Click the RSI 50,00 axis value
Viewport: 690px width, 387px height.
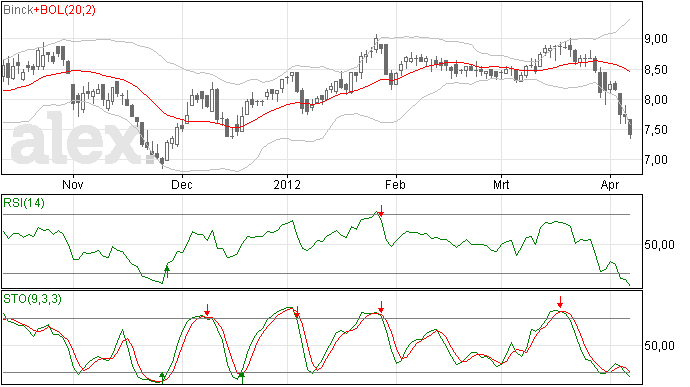pos(659,244)
